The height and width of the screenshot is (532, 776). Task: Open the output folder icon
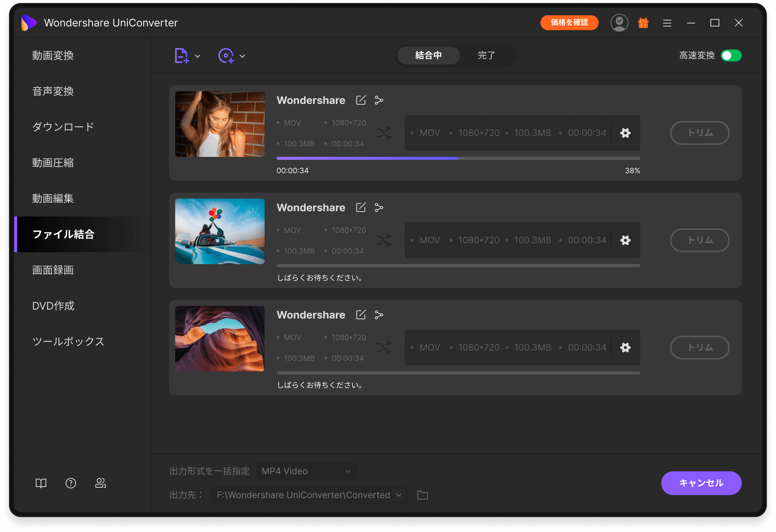(x=422, y=495)
